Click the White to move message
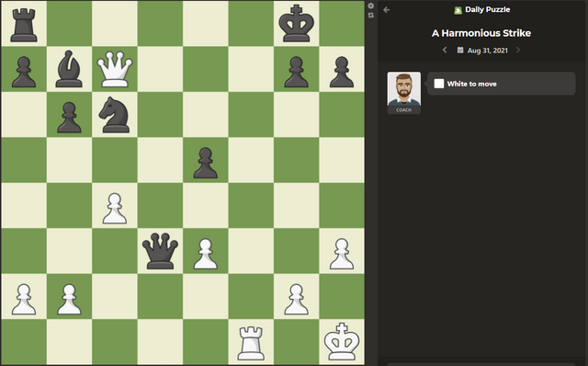Viewport: 588px width, 366px height. pyautogui.click(x=501, y=84)
